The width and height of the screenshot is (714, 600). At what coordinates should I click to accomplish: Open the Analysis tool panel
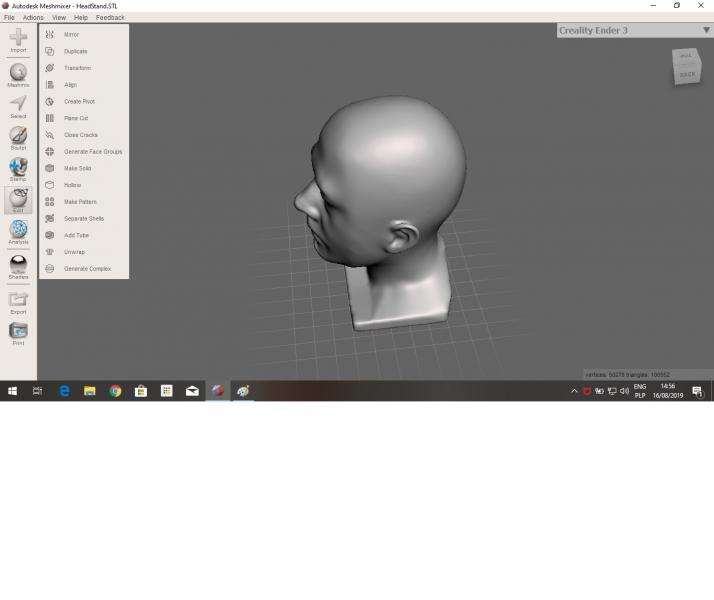[x=18, y=231]
